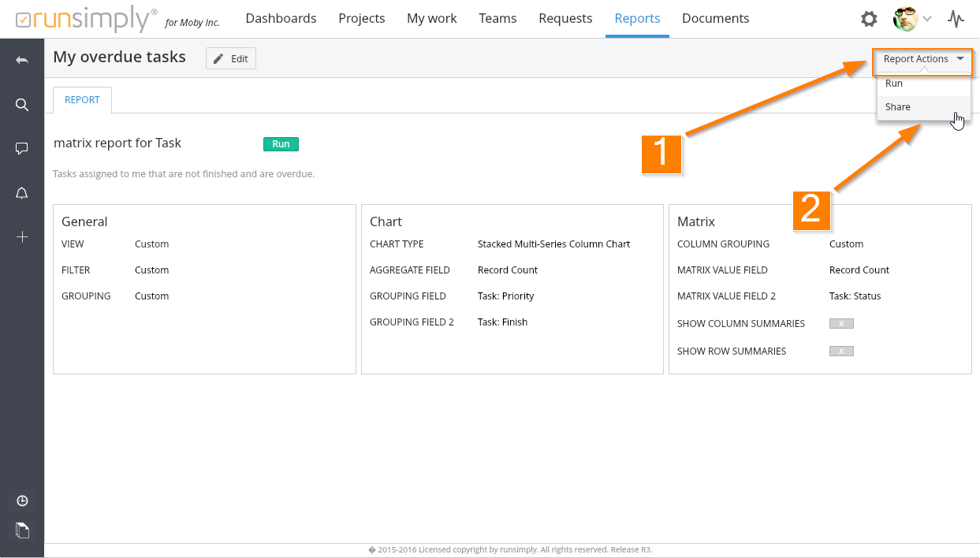Choose Run in the Report Actions menu
This screenshot has width=980, height=558.
coord(894,84)
